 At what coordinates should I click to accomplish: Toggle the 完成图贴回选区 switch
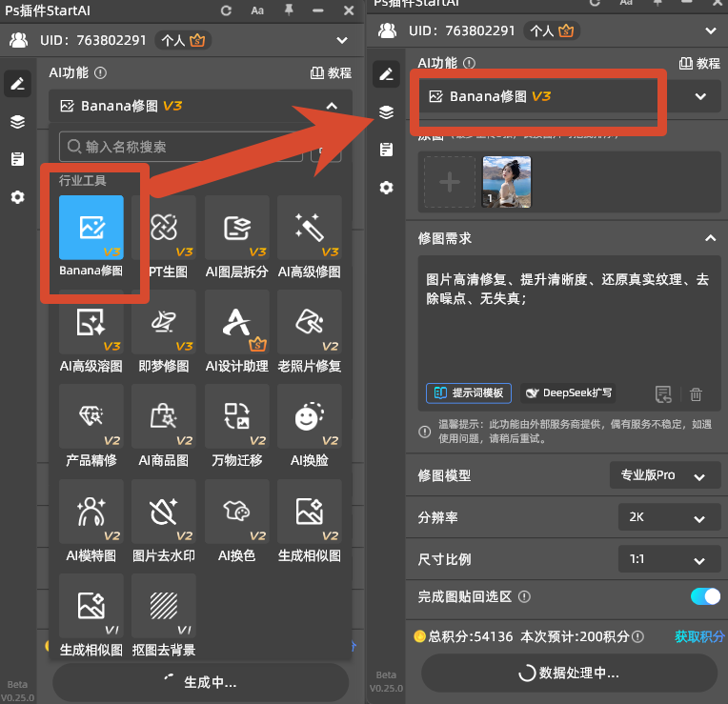(x=705, y=596)
